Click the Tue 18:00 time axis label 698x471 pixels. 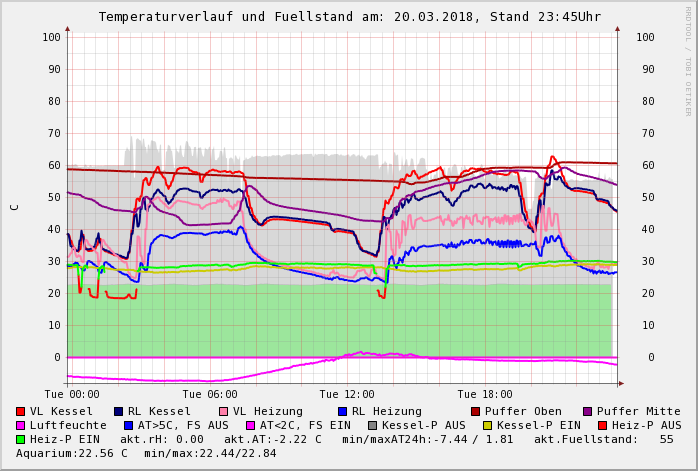(x=485, y=394)
